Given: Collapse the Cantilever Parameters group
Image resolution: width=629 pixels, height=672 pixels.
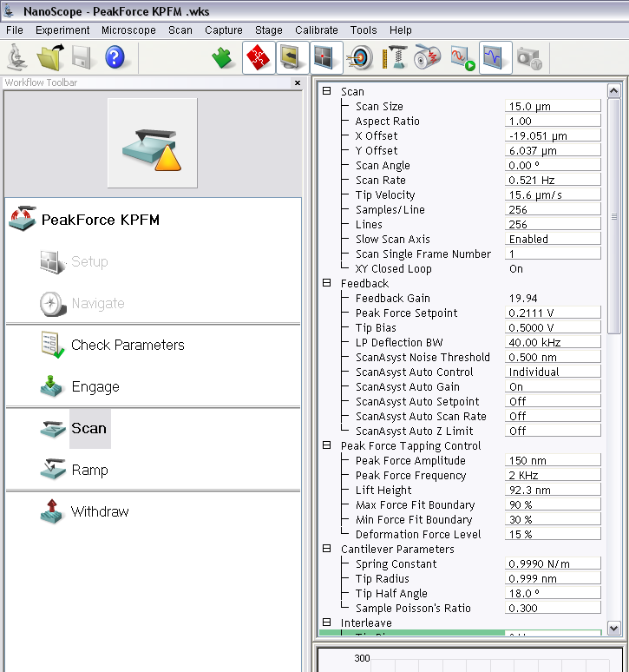Looking at the screenshot, I should coord(327,549).
